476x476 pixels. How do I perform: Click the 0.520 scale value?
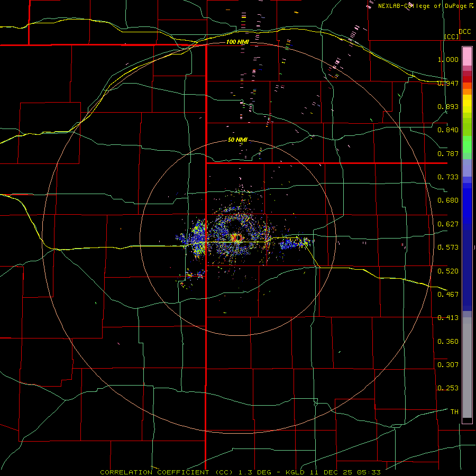tap(448, 271)
